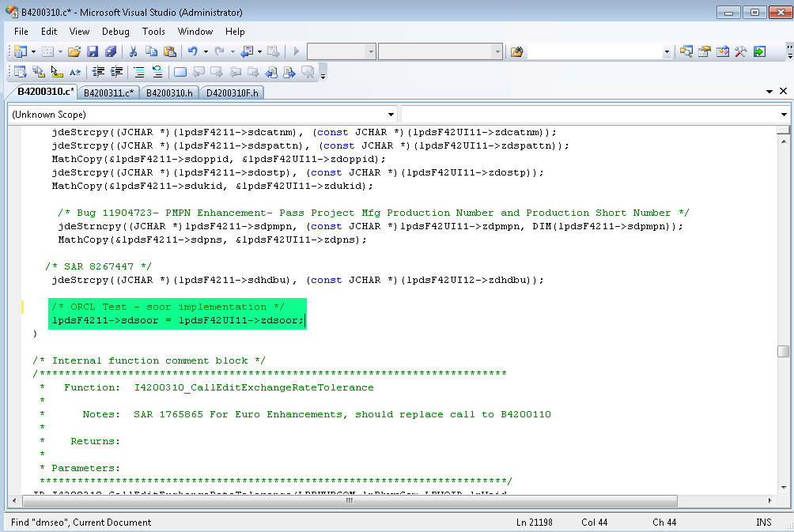Open the File menu
This screenshot has width=794, height=532.
pos(21,32)
